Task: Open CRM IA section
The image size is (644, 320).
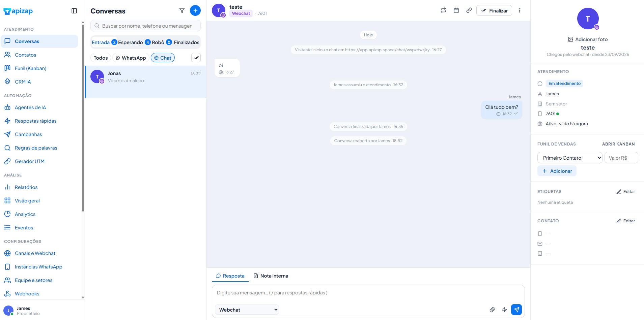Action: click(x=39, y=82)
